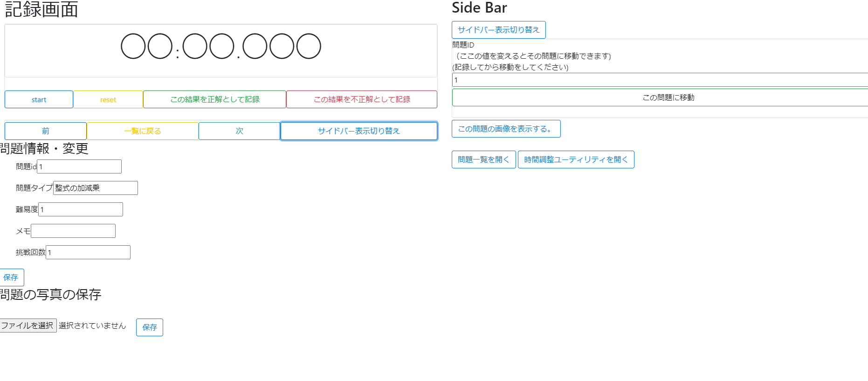Open the problem list (問題一覧を開く)
The width and height of the screenshot is (868, 381).
483,159
